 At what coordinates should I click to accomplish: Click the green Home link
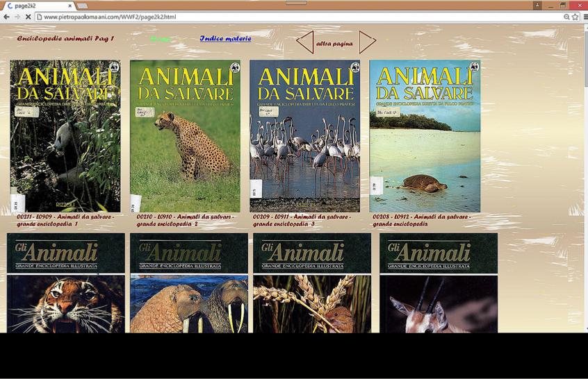pos(161,39)
